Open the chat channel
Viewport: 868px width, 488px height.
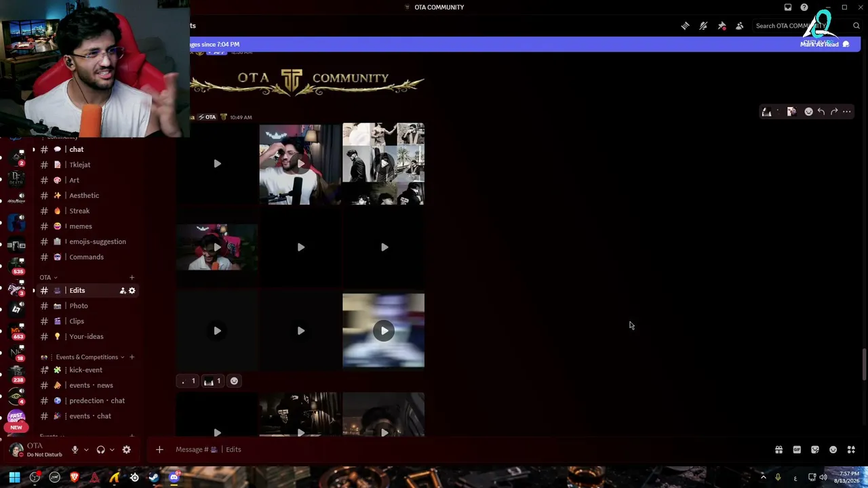(x=87, y=149)
